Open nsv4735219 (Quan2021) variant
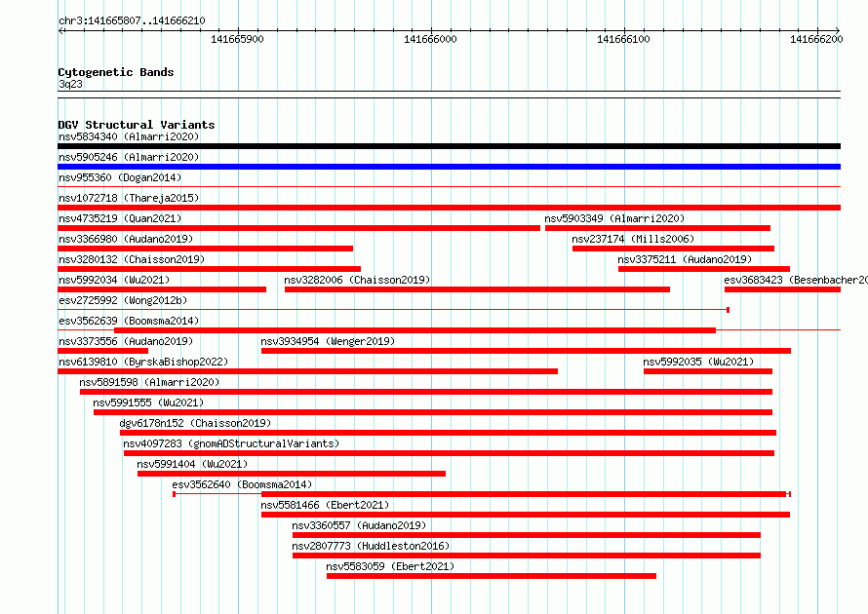The height and width of the screenshot is (614, 868). tap(120, 218)
